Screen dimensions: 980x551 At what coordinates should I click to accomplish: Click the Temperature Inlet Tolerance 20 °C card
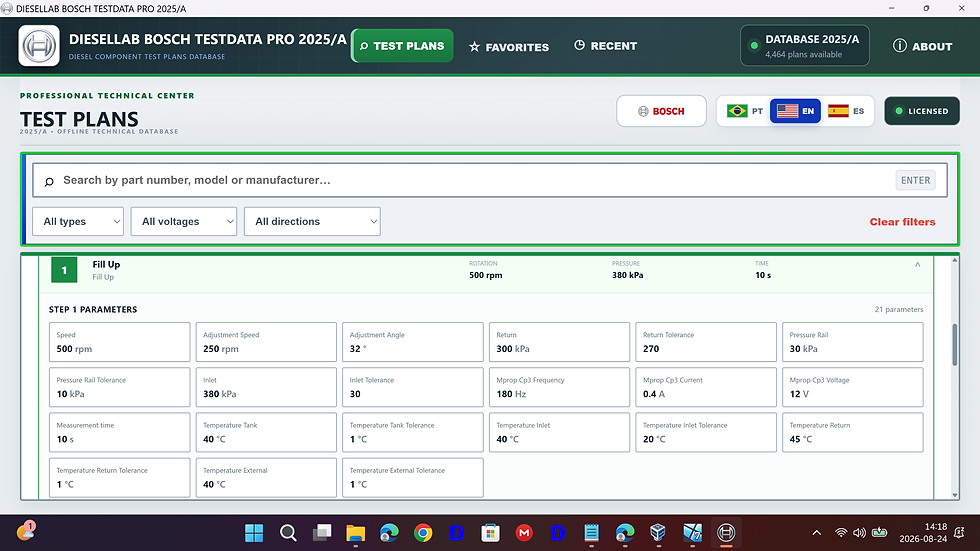click(x=706, y=432)
